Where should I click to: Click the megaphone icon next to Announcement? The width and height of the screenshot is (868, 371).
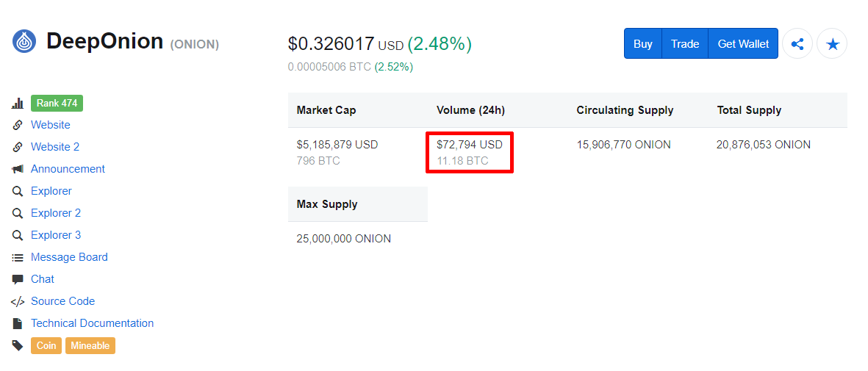coord(18,169)
